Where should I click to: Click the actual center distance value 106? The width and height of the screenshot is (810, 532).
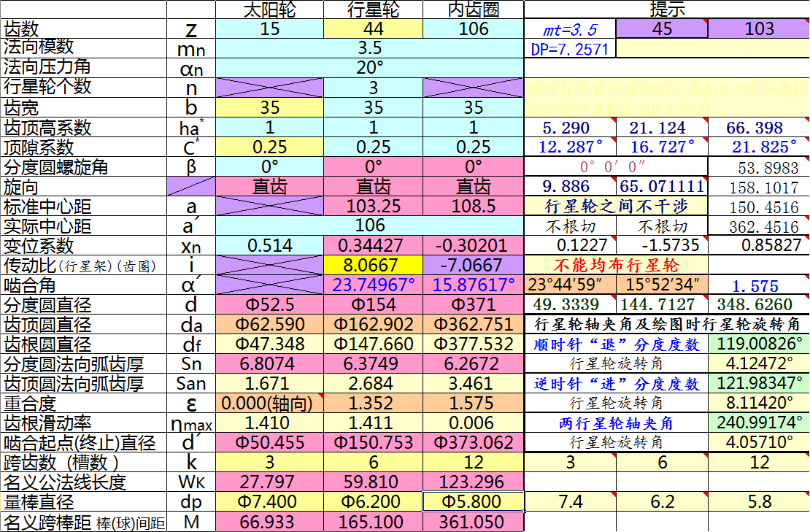pos(370,225)
